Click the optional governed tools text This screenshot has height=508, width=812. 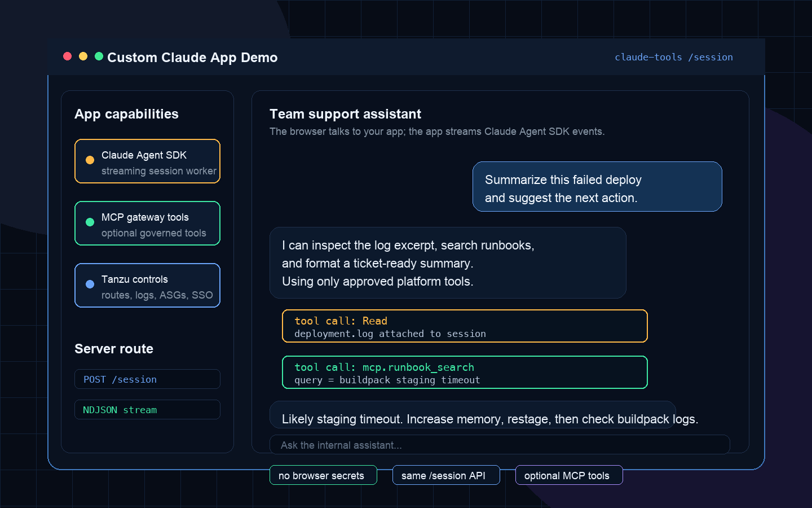coord(154,233)
